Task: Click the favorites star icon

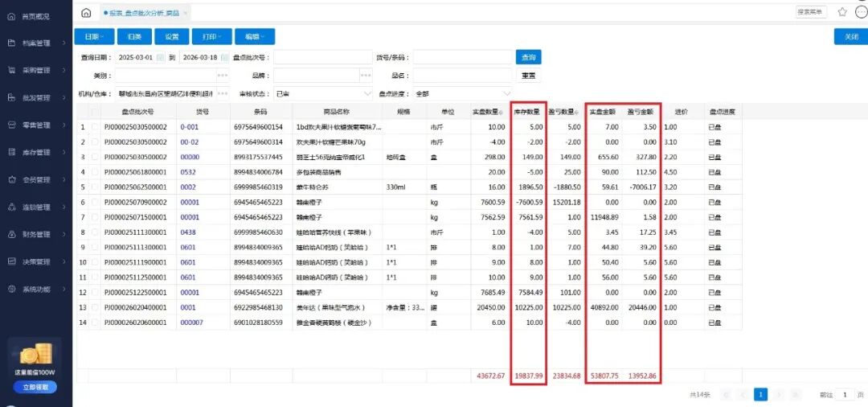Action: (x=842, y=12)
